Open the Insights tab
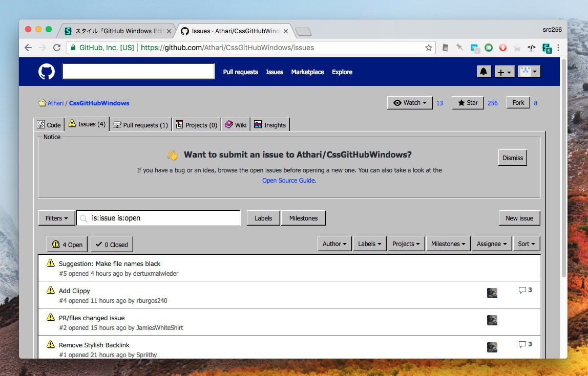The height and width of the screenshot is (376, 588). [270, 125]
